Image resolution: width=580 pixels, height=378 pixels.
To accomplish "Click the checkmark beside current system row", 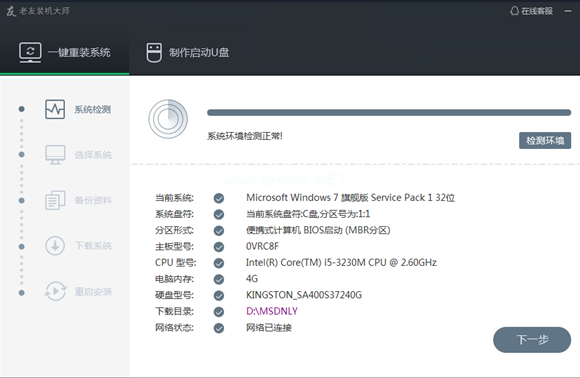I will point(219,198).
